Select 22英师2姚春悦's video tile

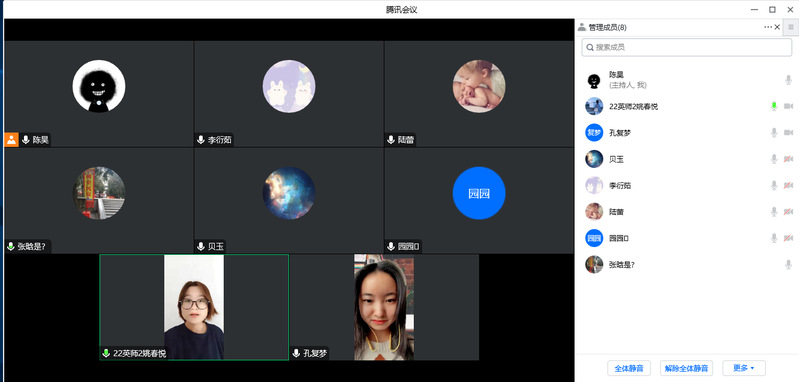(x=194, y=307)
